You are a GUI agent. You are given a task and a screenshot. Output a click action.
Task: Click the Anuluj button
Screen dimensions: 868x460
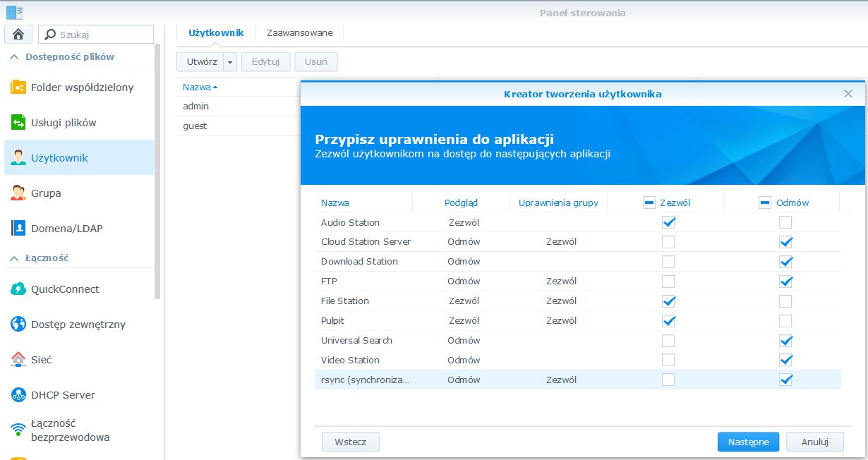coord(815,442)
